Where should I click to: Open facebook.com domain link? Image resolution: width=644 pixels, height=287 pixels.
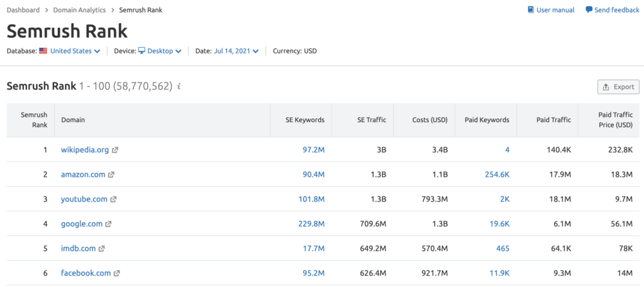click(86, 273)
